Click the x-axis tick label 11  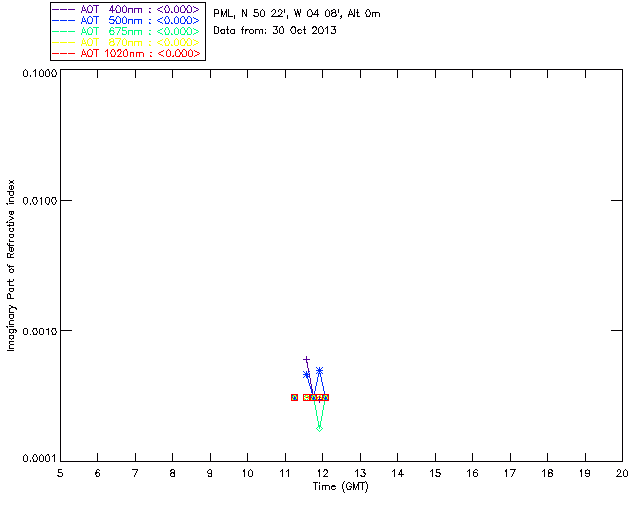pyautogui.click(x=285, y=473)
